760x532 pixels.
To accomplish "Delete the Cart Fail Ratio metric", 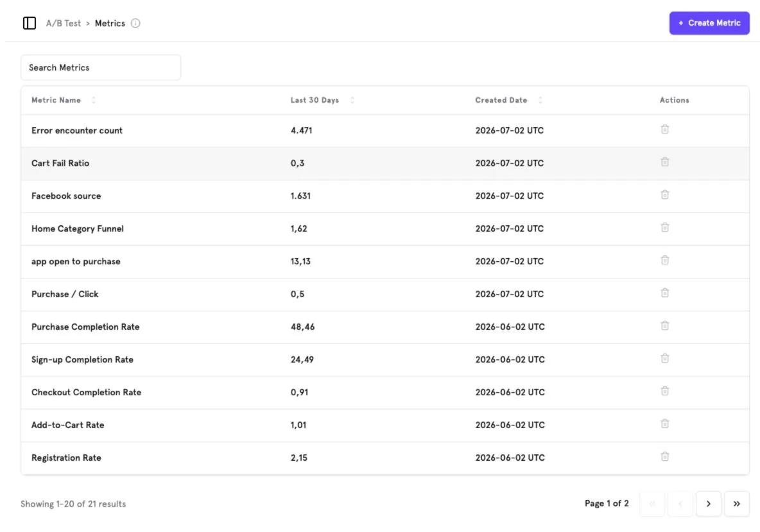I will (664, 162).
